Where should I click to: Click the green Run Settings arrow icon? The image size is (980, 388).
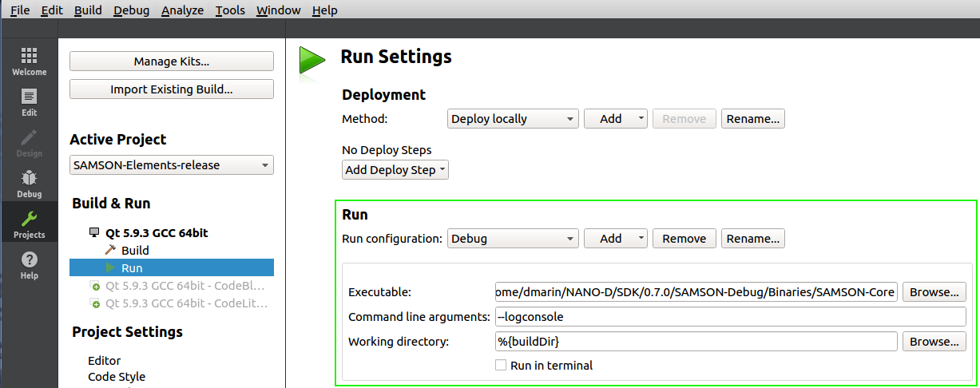click(x=311, y=61)
